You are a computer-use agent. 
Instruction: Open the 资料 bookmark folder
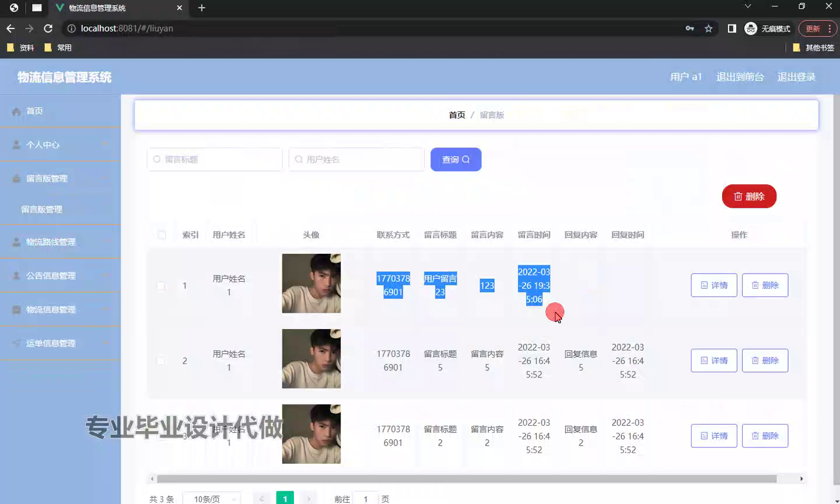pyautogui.click(x=20, y=48)
